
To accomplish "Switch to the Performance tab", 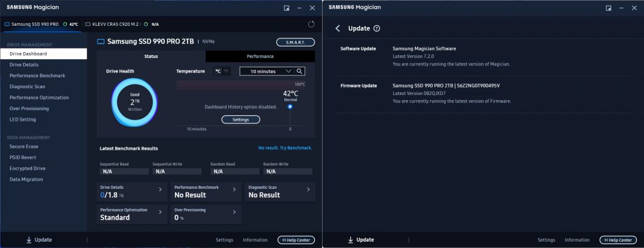I will pyautogui.click(x=260, y=57).
